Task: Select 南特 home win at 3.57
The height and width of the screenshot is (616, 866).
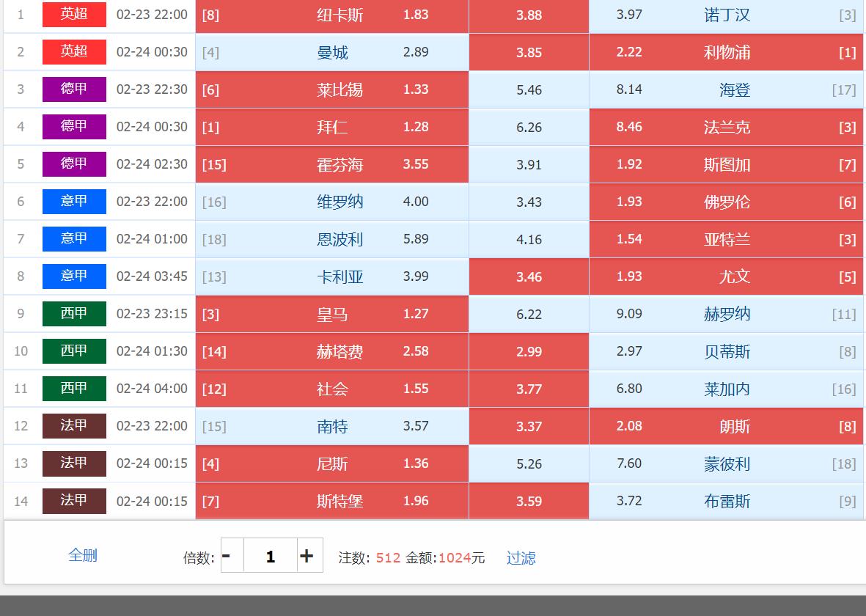Action: 332,426
